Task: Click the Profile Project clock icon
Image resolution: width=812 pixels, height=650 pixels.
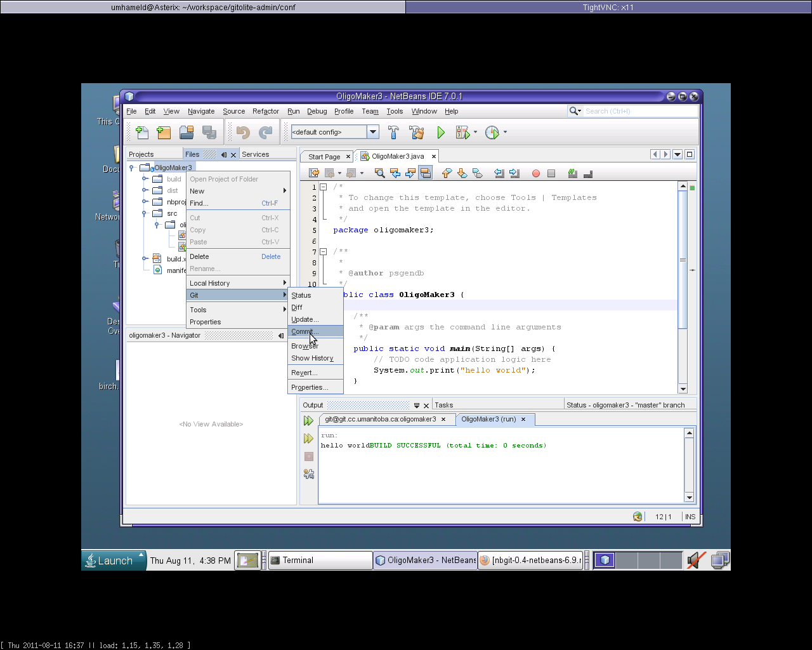Action: pyautogui.click(x=492, y=132)
